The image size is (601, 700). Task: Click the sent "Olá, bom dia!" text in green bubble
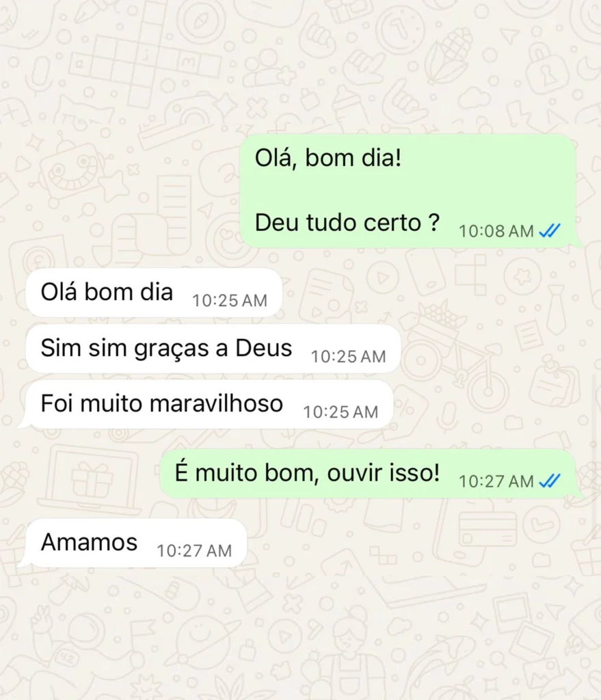(x=328, y=158)
